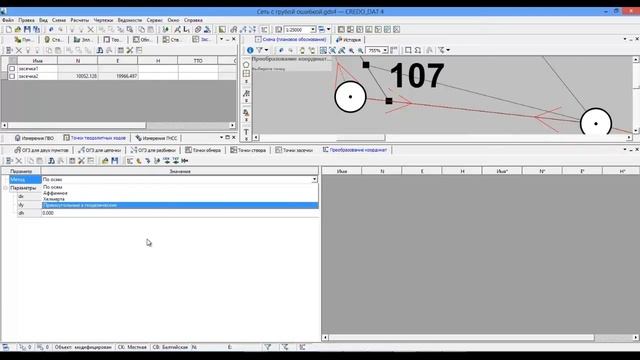Viewport: 640px width, 360px height.
Task: Switch to ОГЗ для двух пунктов tab
Action: (42, 150)
